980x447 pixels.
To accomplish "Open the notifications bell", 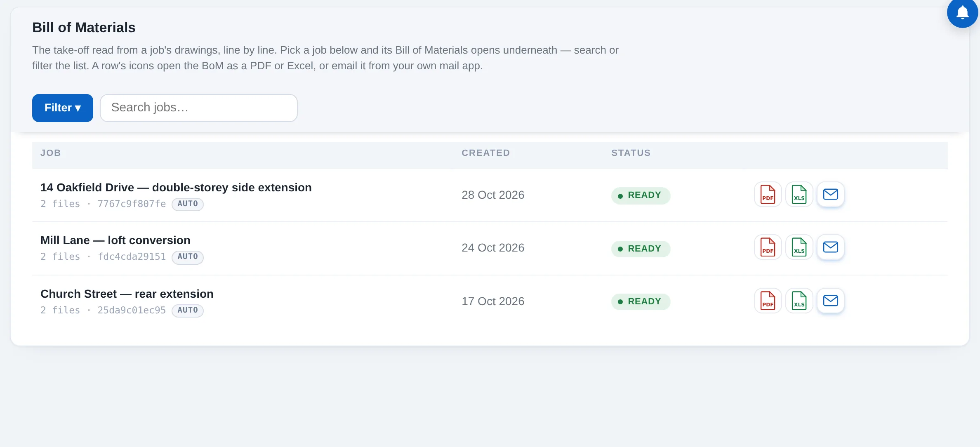I will click(x=962, y=13).
